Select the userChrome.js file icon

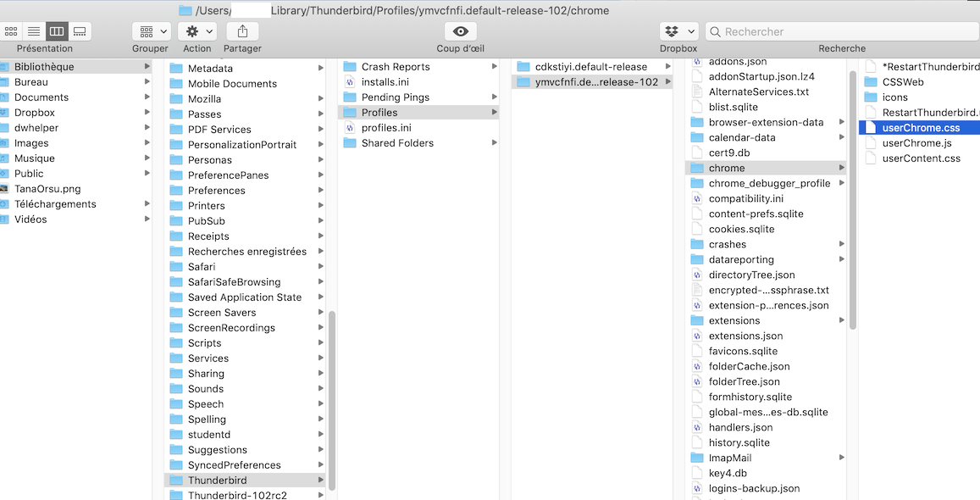871,143
